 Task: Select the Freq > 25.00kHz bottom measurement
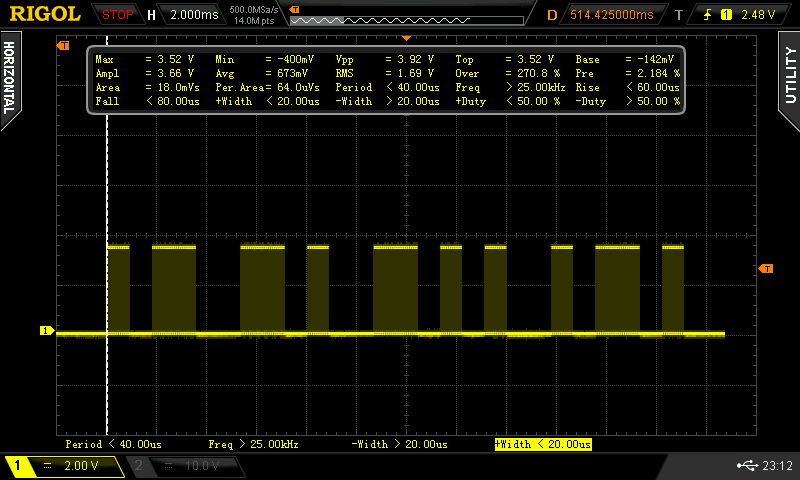(x=253, y=444)
